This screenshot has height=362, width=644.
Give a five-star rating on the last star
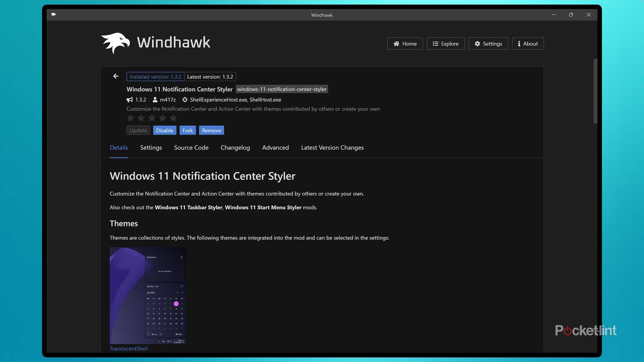(x=173, y=118)
